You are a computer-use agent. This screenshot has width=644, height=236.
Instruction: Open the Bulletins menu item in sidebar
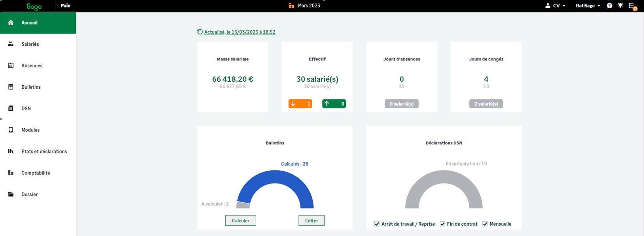[38, 87]
